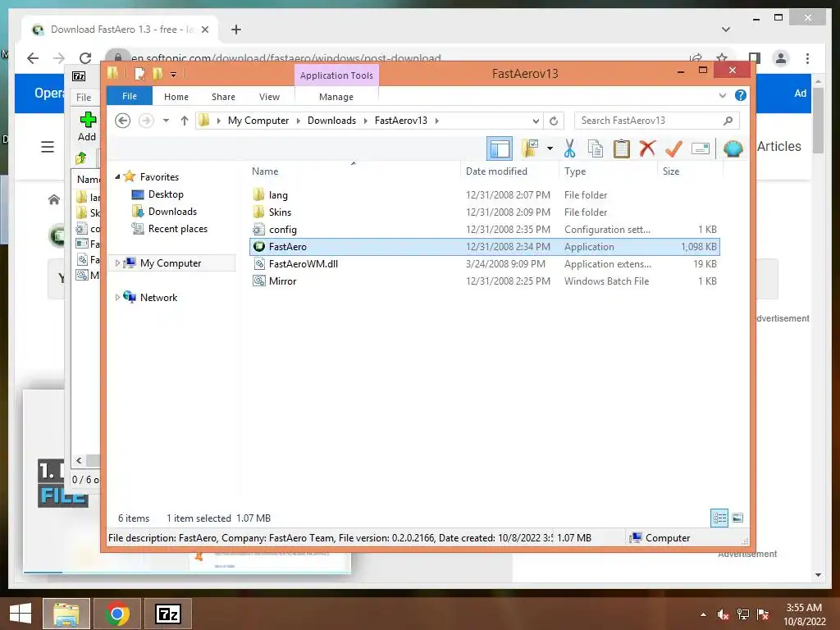840x630 pixels.
Task: Click the muted volume tray icon
Action: (723, 614)
